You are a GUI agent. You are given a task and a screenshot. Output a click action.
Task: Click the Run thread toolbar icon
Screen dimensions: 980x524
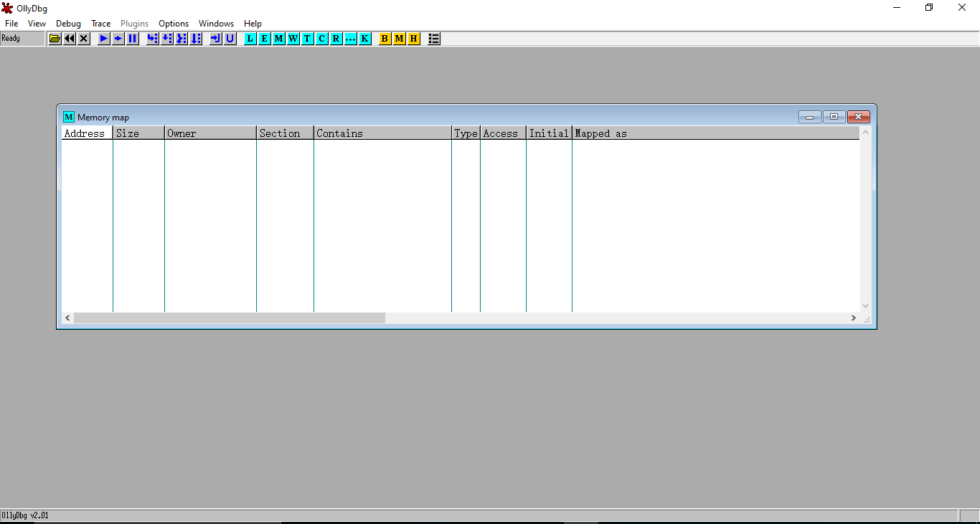pyautogui.click(x=118, y=39)
